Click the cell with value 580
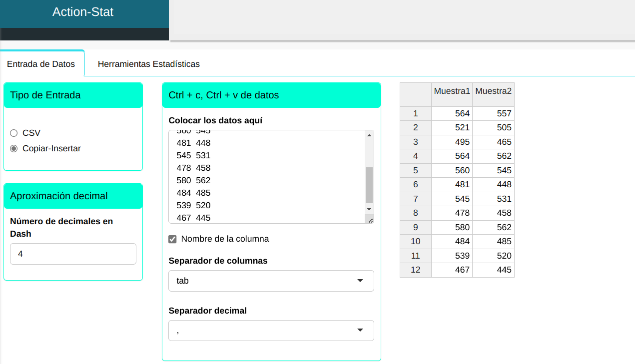 [x=452, y=227]
